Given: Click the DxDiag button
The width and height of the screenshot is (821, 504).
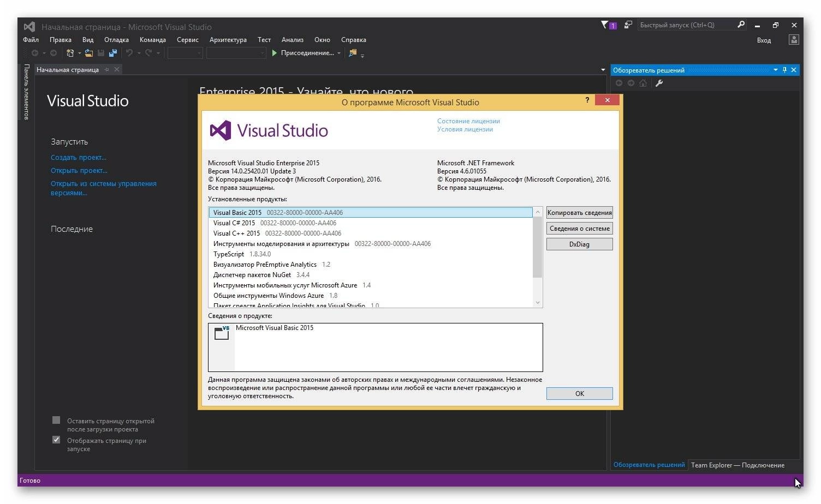Looking at the screenshot, I should pos(580,244).
